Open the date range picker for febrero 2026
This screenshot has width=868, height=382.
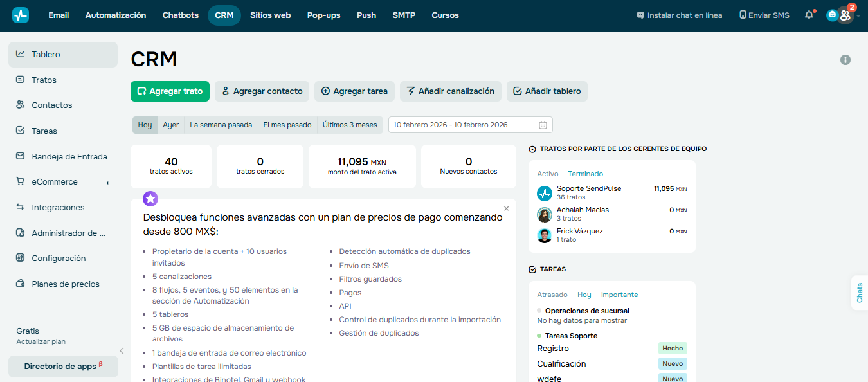pyautogui.click(x=470, y=124)
